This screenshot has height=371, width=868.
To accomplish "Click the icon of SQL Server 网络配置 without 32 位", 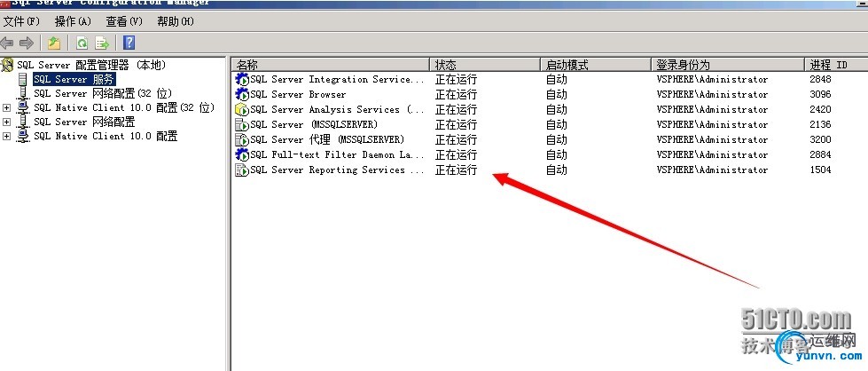I will pos(23,122).
